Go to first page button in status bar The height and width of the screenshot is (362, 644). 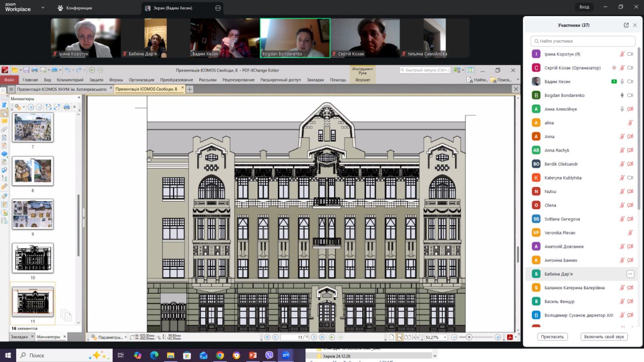point(267,337)
